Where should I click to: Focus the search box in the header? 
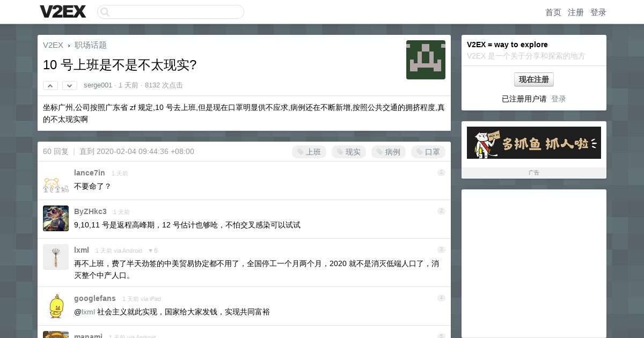click(171, 12)
